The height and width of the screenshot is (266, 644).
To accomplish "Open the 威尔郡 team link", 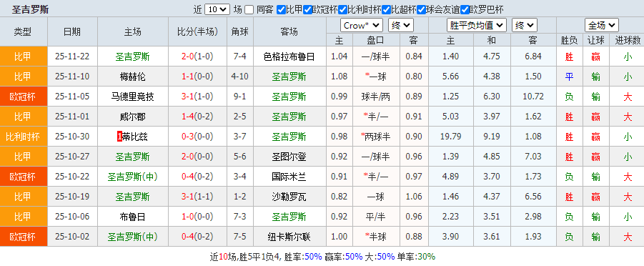I will [x=133, y=117].
